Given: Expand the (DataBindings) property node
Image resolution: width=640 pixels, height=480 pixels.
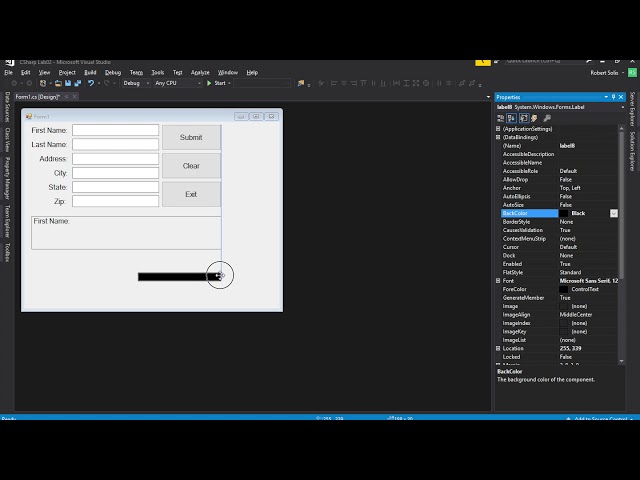Looking at the screenshot, I should (498, 138).
